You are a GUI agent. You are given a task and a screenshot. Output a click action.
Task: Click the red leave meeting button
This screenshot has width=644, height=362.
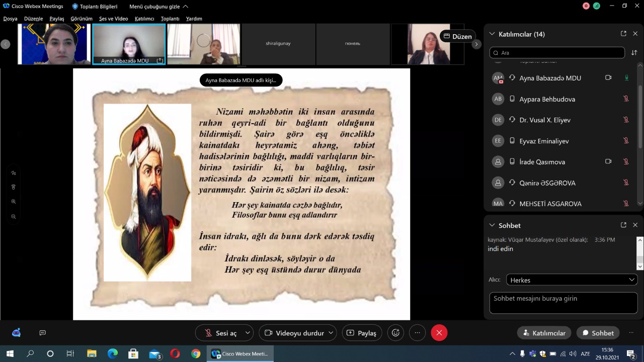pyautogui.click(x=439, y=333)
